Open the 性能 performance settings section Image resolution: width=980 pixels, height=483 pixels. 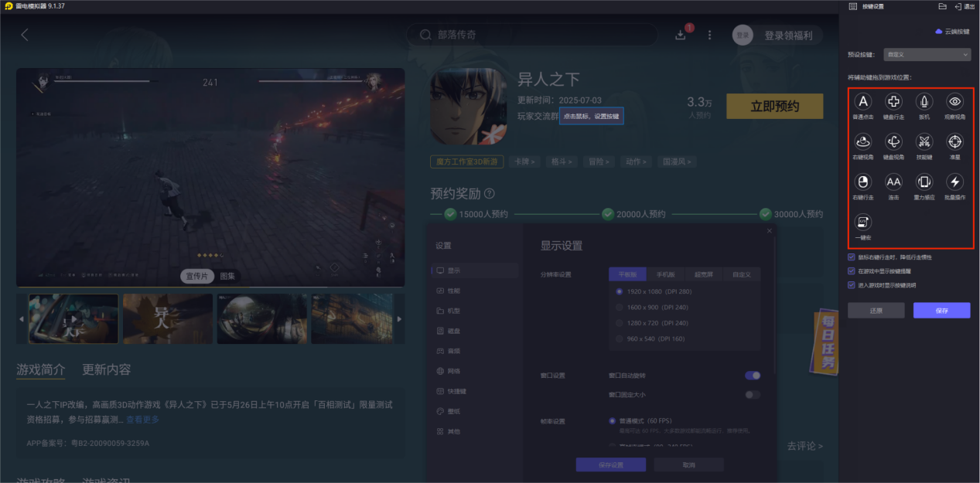coord(475,291)
